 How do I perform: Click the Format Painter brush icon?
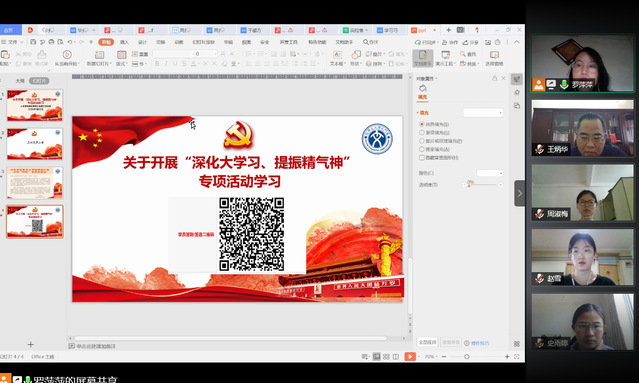coord(42,55)
